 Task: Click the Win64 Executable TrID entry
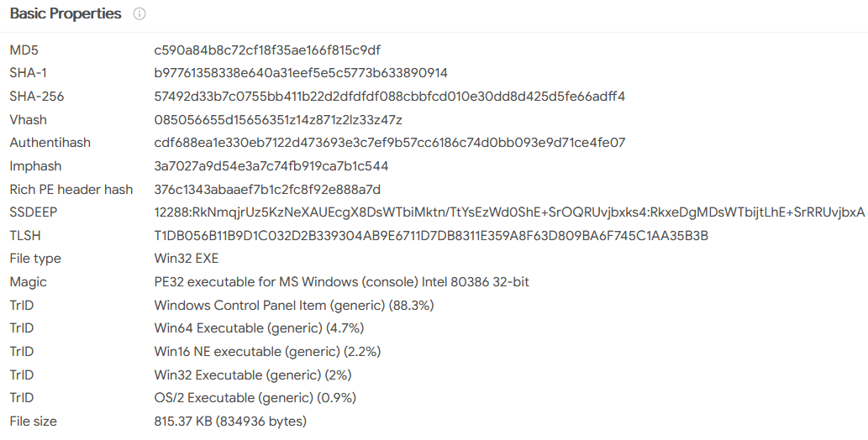pos(259,328)
